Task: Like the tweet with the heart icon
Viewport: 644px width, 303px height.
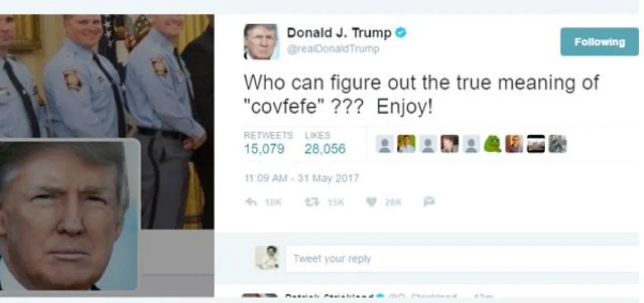Action: 371,202
